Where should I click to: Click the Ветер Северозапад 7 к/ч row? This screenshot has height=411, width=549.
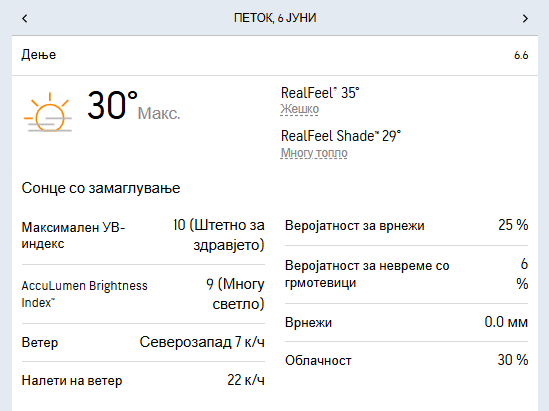tap(143, 342)
